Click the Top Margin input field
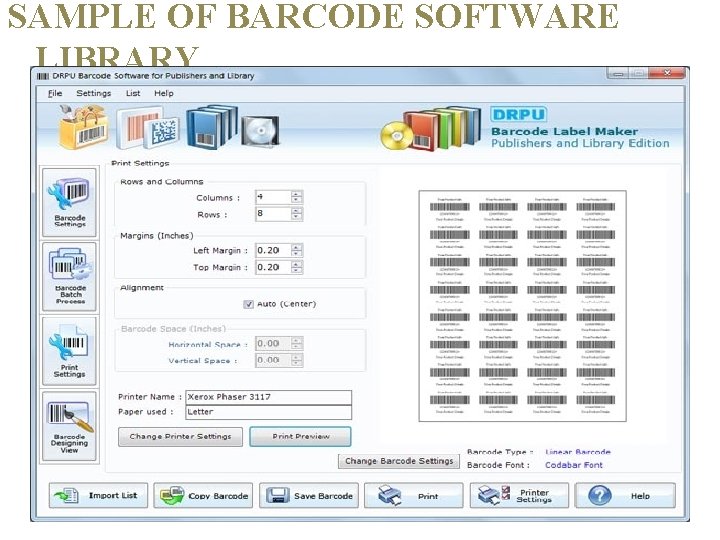The width and height of the screenshot is (720, 540). click(x=273, y=267)
